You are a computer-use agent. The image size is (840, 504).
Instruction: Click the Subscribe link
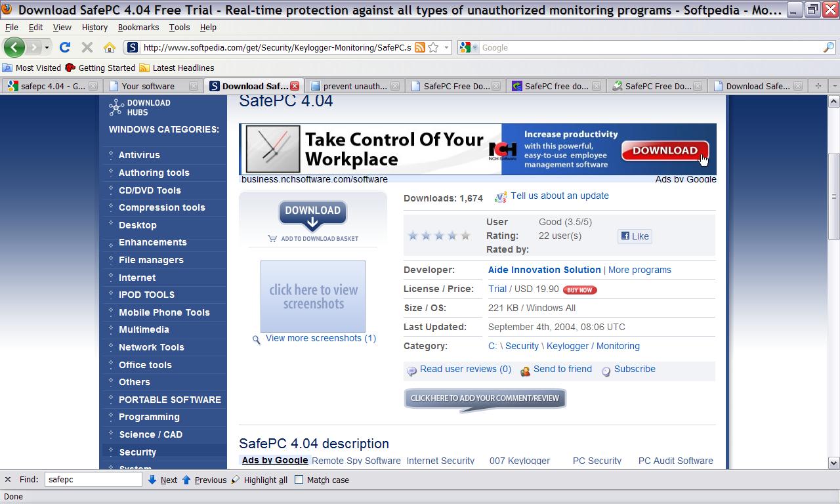635,369
